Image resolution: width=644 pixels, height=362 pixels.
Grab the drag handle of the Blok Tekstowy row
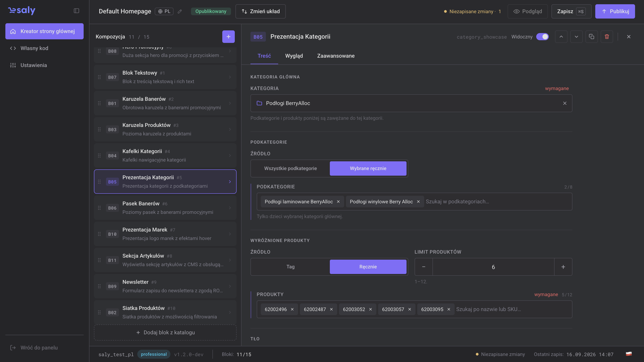pos(99,77)
